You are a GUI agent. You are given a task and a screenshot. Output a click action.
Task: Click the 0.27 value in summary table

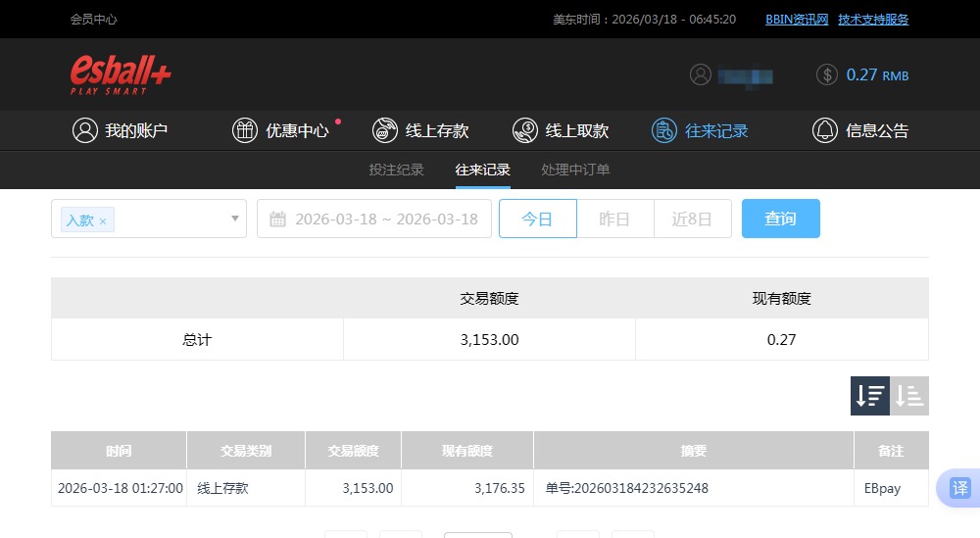click(x=781, y=340)
